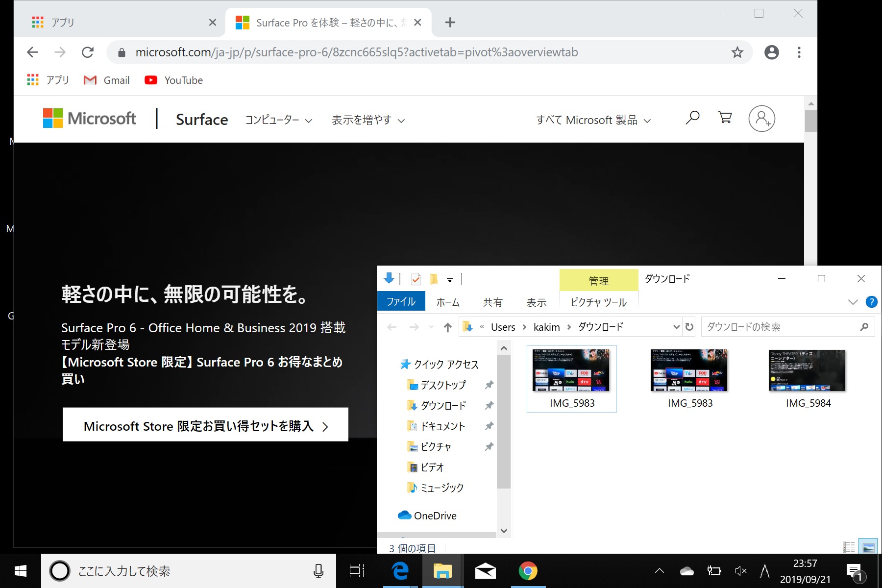The height and width of the screenshot is (588, 882).
Task: Click the Chrome page vertical scrollbar thumb
Action: coord(810,121)
